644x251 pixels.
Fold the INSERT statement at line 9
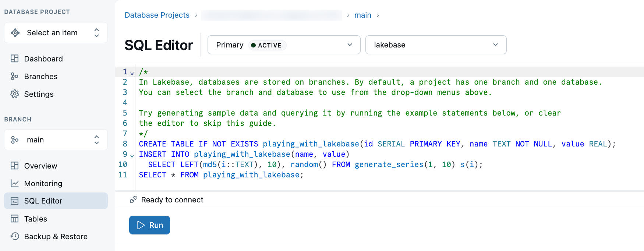pos(132,155)
